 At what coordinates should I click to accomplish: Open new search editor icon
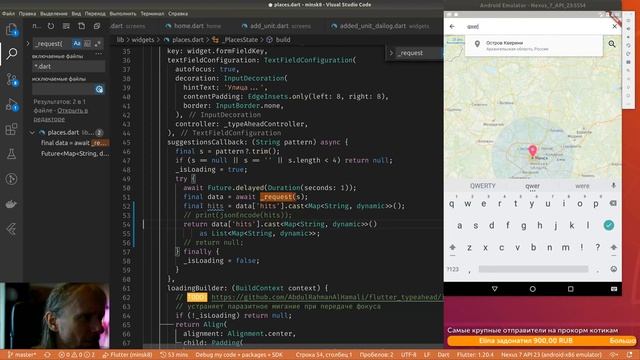(x=82, y=26)
